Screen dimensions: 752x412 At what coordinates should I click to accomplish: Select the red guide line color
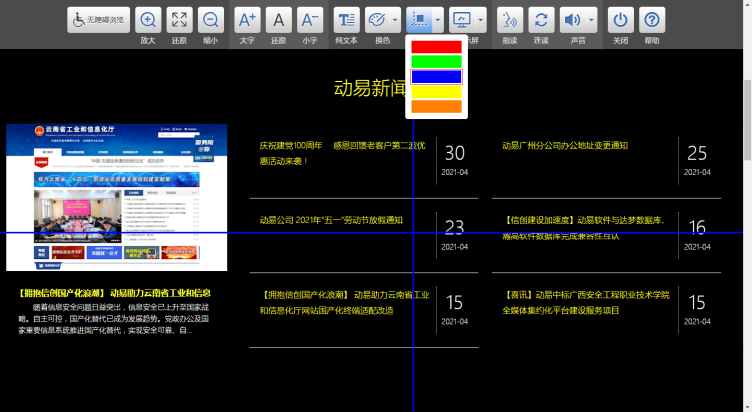point(436,47)
